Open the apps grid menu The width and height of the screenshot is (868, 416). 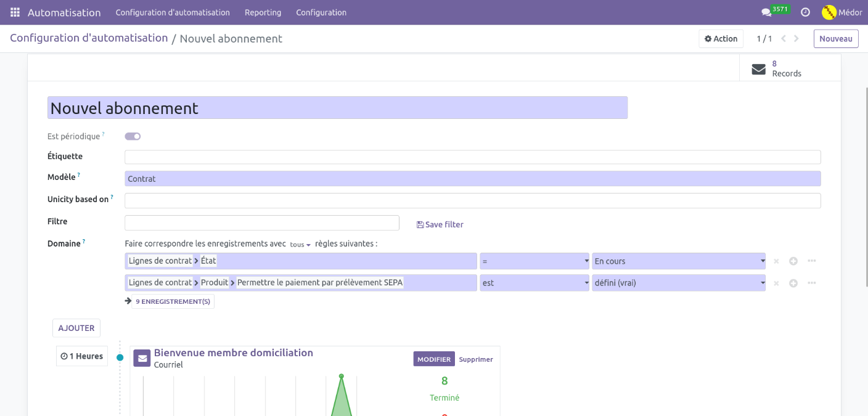tap(15, 12)
